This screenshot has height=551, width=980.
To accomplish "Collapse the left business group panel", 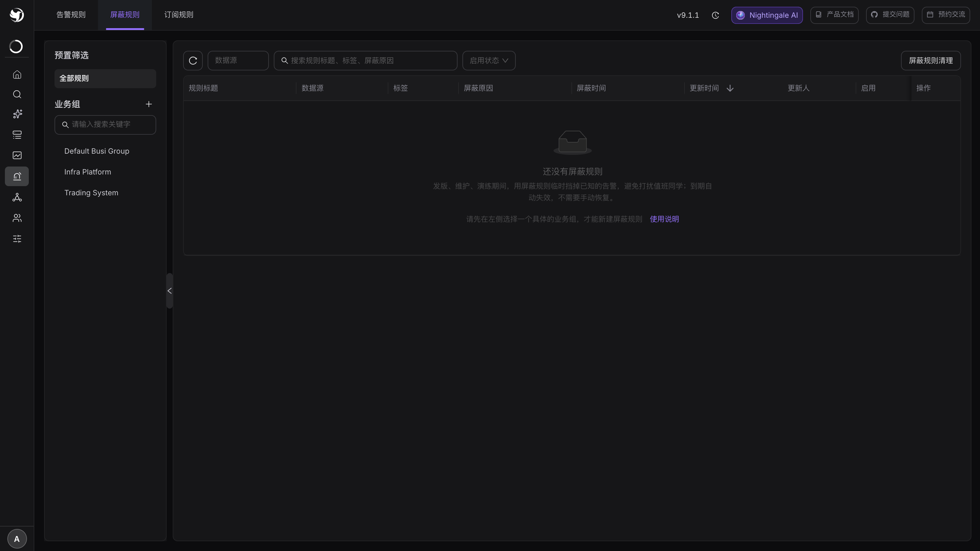I will [x=170, y=291].
